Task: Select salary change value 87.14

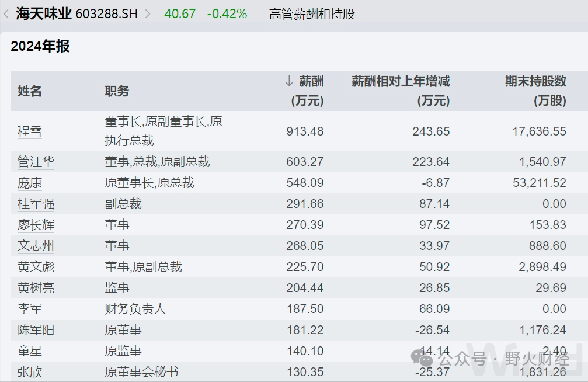Action: click(x=434, y=204)
